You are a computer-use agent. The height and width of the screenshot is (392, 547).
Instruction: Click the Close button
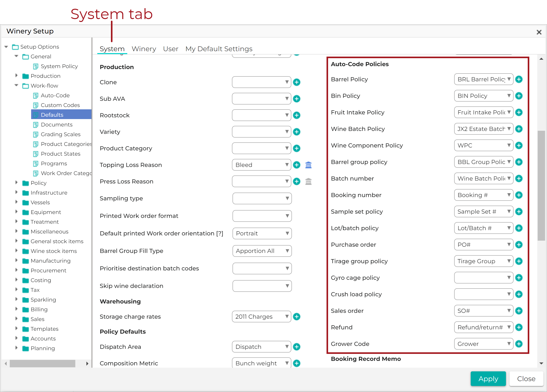click(526, 379)
